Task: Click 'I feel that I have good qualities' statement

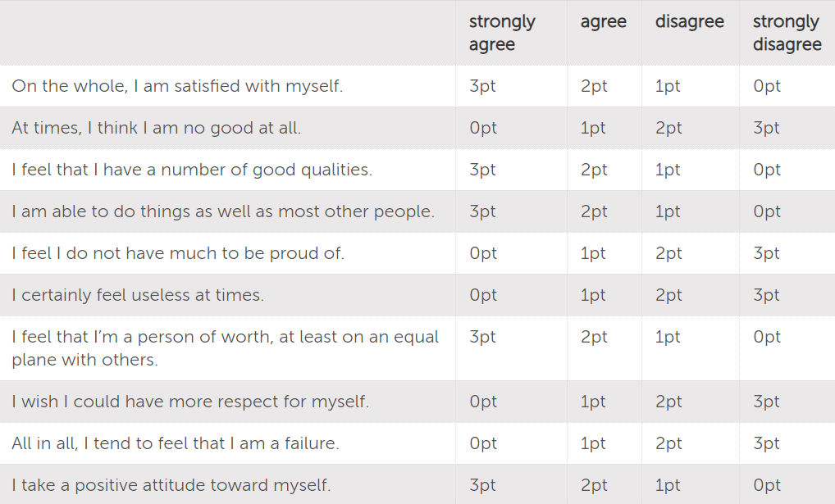Action: [x=192, y=170]
